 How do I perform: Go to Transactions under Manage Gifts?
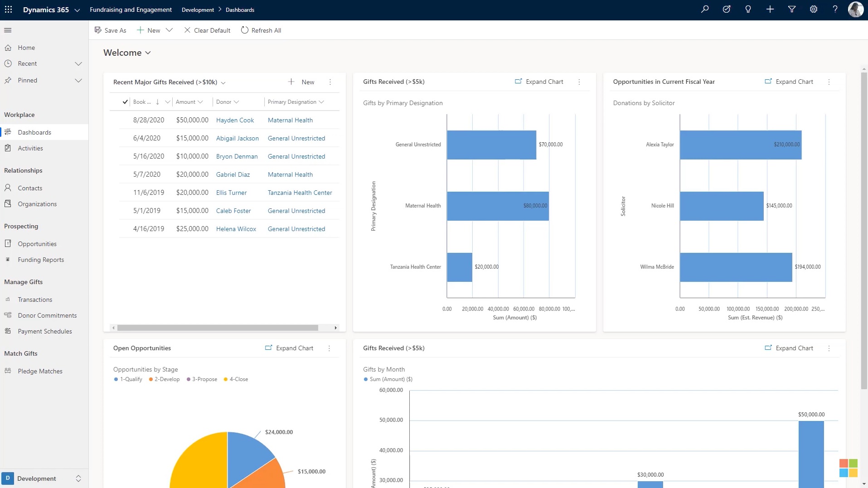pos(35,300)
